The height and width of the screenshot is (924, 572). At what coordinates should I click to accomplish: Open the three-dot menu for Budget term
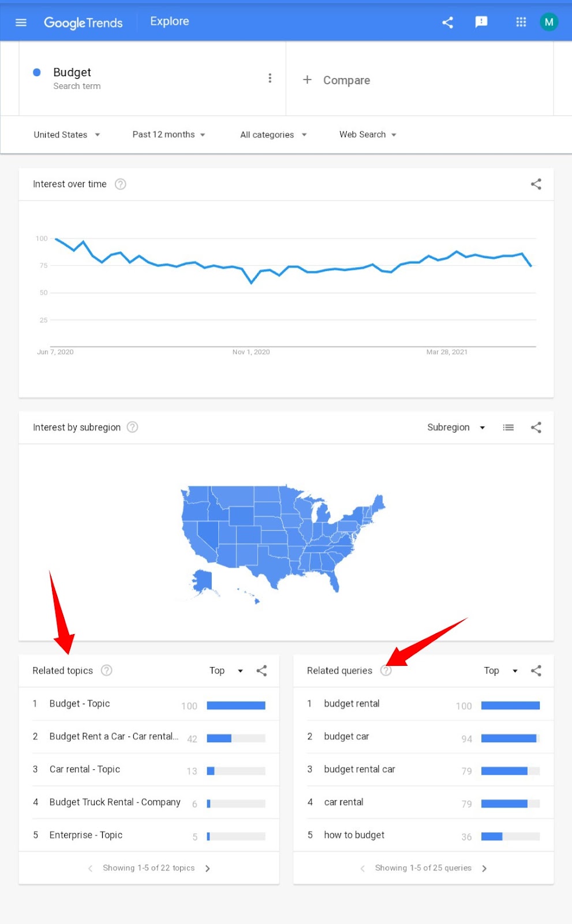[270, 79]
